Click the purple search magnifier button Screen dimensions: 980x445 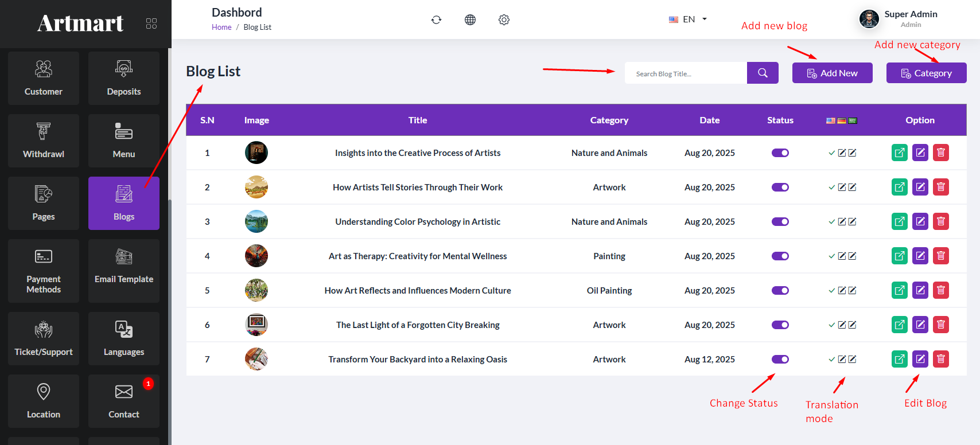[x=763, y=73]
